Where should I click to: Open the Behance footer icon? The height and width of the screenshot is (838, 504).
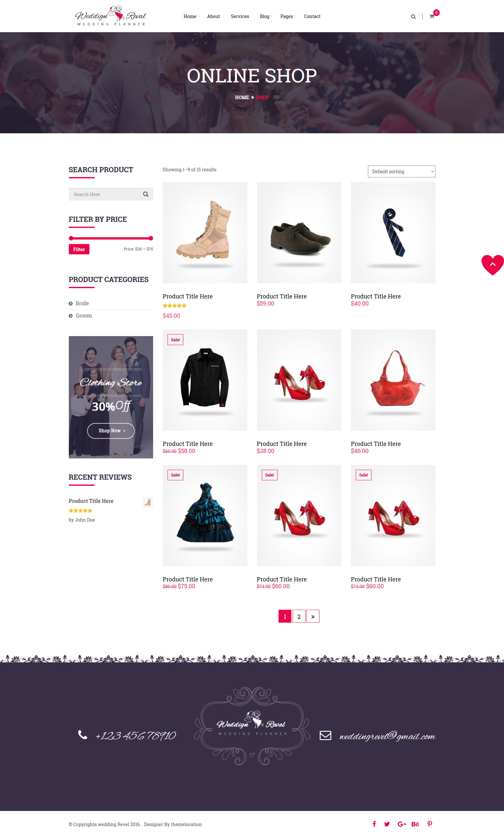click(415, 824)
